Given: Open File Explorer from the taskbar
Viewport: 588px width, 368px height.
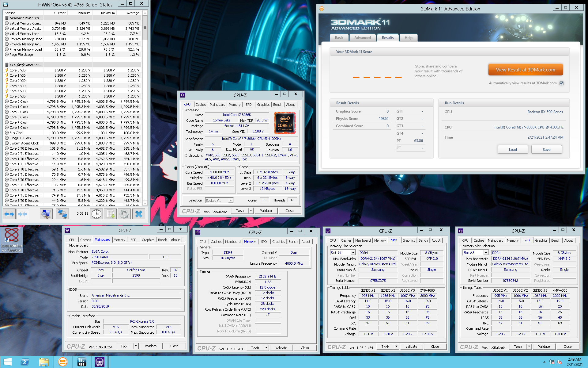Looking at the screenshot, I should pos(44,362).
